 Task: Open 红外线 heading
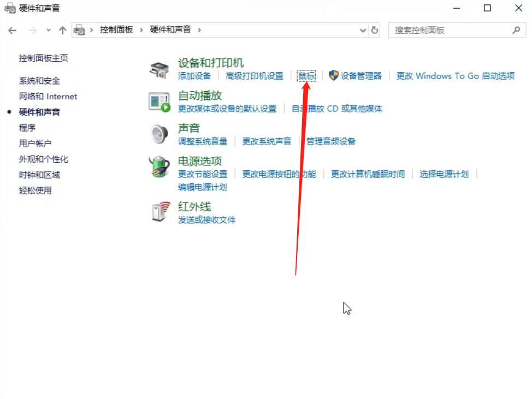point(194,207)
